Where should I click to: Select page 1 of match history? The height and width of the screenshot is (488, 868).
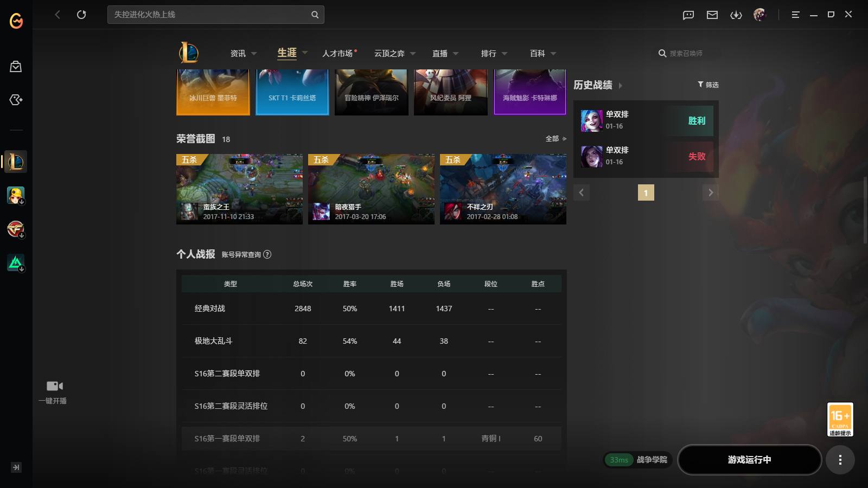646,192
